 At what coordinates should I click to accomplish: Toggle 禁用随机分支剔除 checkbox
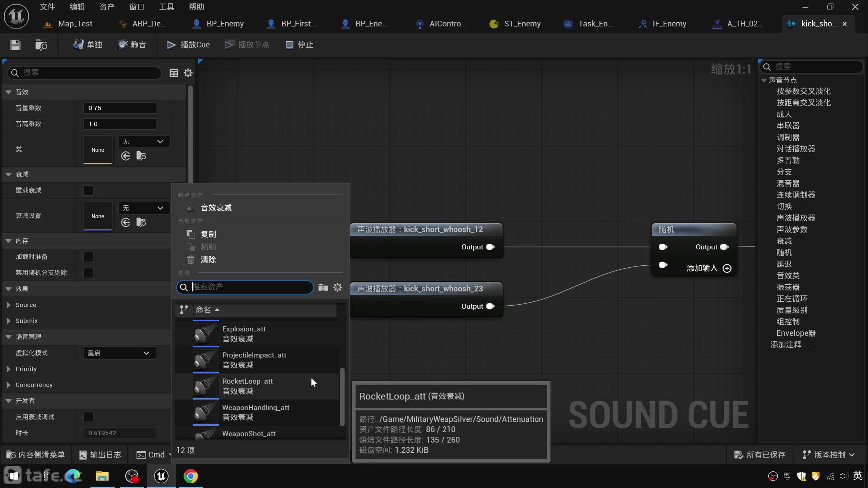(88, 273)
